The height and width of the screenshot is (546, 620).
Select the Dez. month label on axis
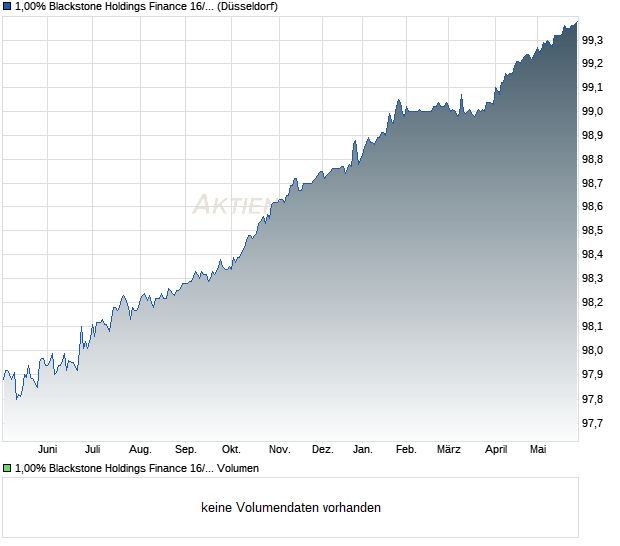pos(323,450)
